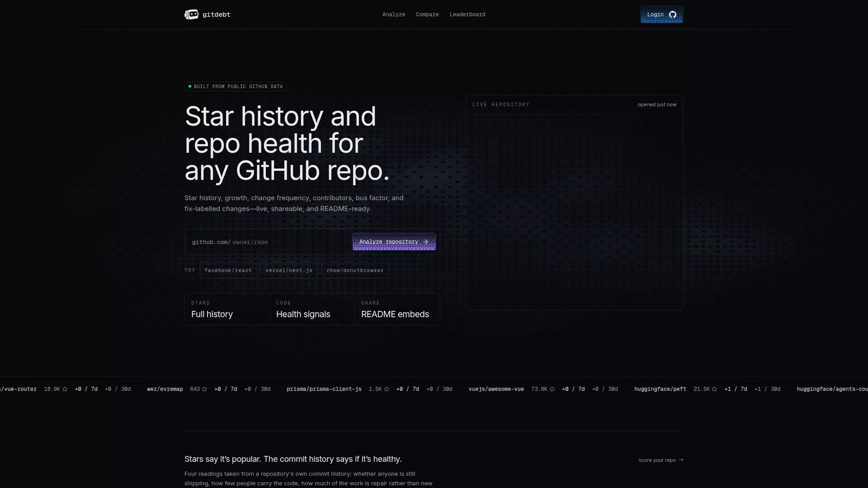The width and height of the screenshot is (868, 488).
Task: Click the star icon next to 18.9K
Action: [65, 389]
